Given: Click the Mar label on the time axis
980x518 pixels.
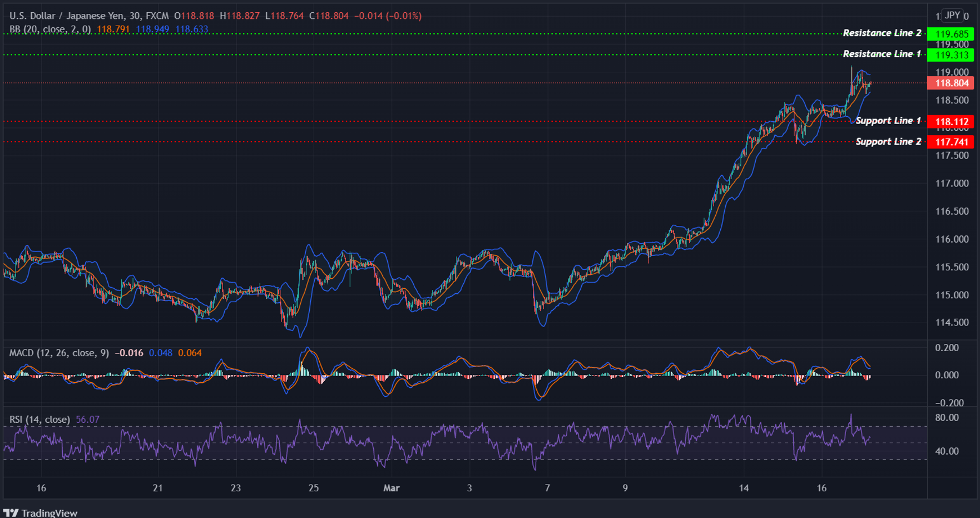Looking at the screenshot, I should pos(392,488).
